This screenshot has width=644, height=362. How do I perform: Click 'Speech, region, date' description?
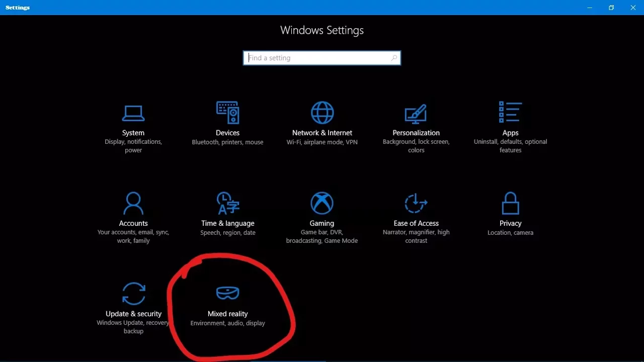[x=227, y=233]
